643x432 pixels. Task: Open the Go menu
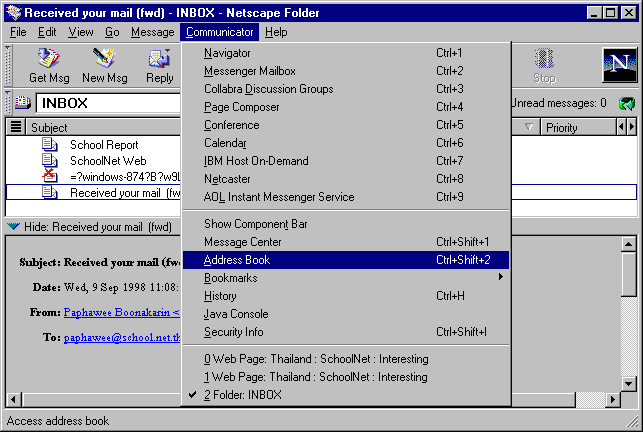click(x=112, y=32)
